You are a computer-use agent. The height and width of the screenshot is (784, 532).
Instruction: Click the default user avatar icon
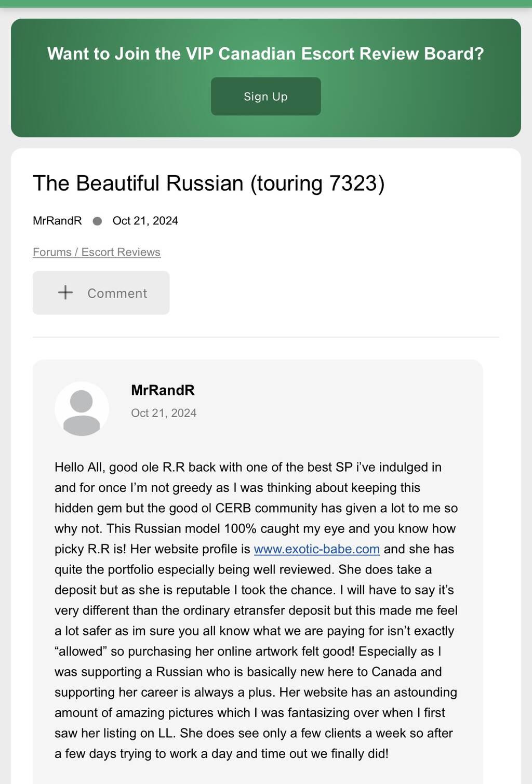pos(82,409)
